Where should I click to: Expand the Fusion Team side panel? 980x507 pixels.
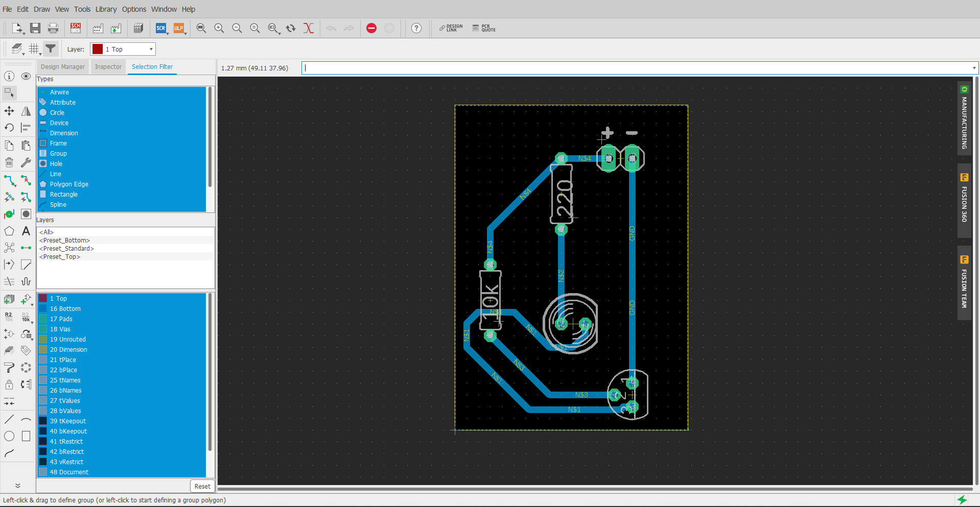[964, 283]
